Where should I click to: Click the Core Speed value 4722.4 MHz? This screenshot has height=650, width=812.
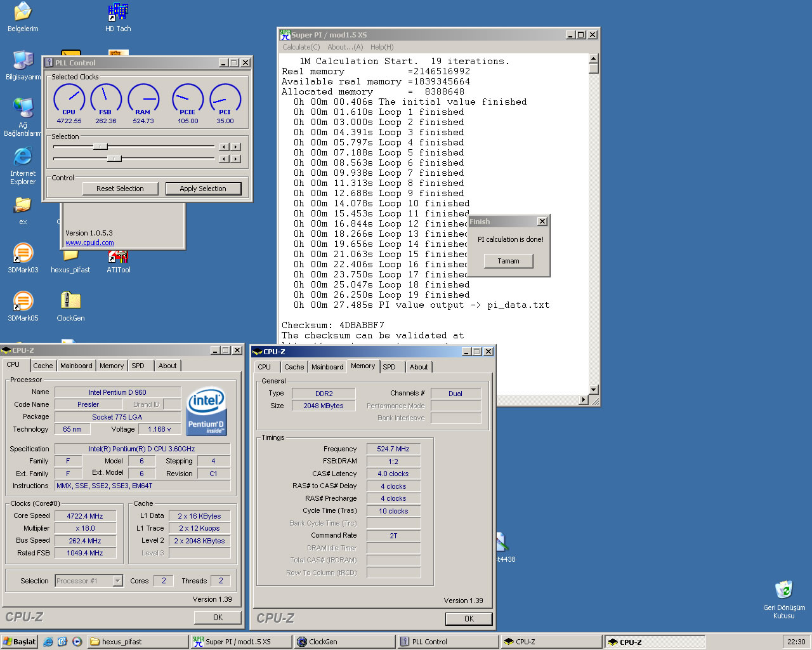point(85,516)
